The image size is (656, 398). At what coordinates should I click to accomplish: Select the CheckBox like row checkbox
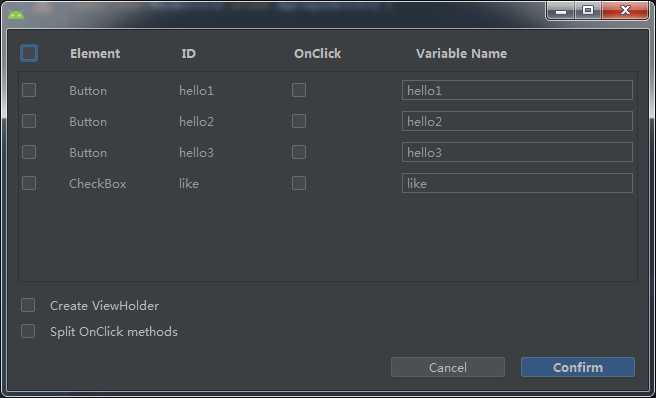[x=29, y=183]
